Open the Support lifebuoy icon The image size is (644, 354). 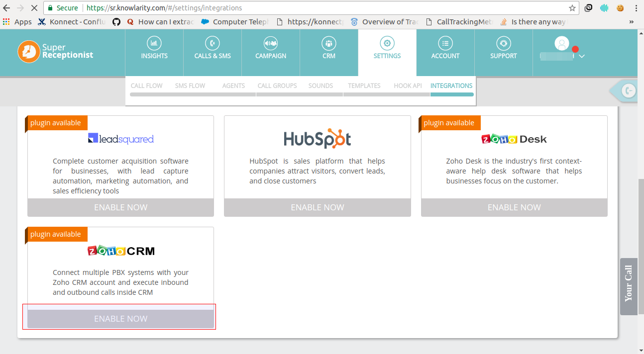pyautogui.click(x=504, y=43)
